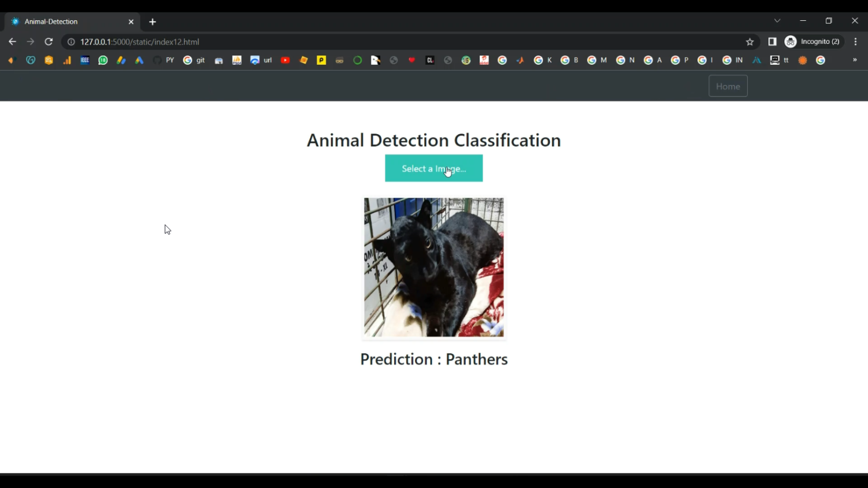Screen dimensions: 868x488
Task: Open the red heart bookmark
Action: click(x=411, y=60)
